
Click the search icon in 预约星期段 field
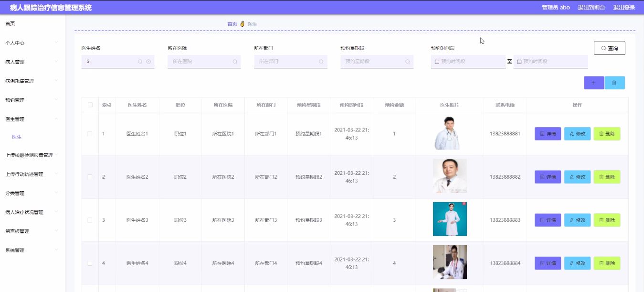[408, 62]
